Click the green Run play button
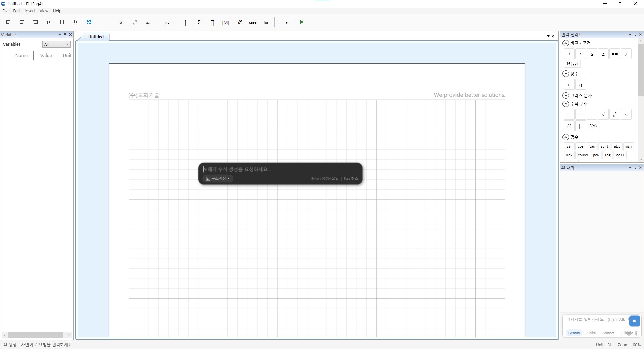This screenshot has width=644, height=349. (302, 22)
